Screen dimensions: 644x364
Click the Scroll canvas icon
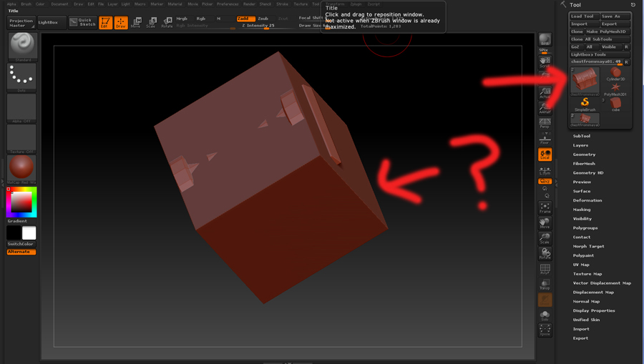click(545, 62)
